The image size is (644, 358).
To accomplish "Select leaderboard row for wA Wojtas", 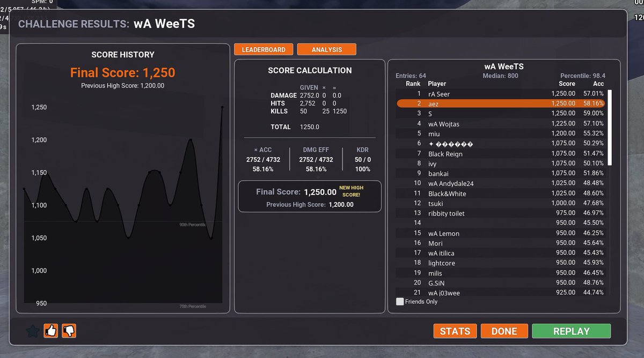I will pyautogui.click(x=500, y=124).
